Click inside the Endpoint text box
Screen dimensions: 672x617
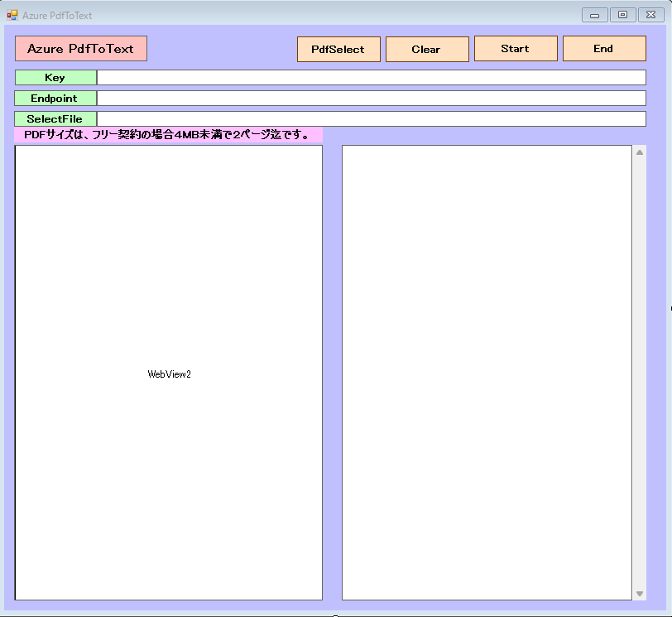[371, 99]
